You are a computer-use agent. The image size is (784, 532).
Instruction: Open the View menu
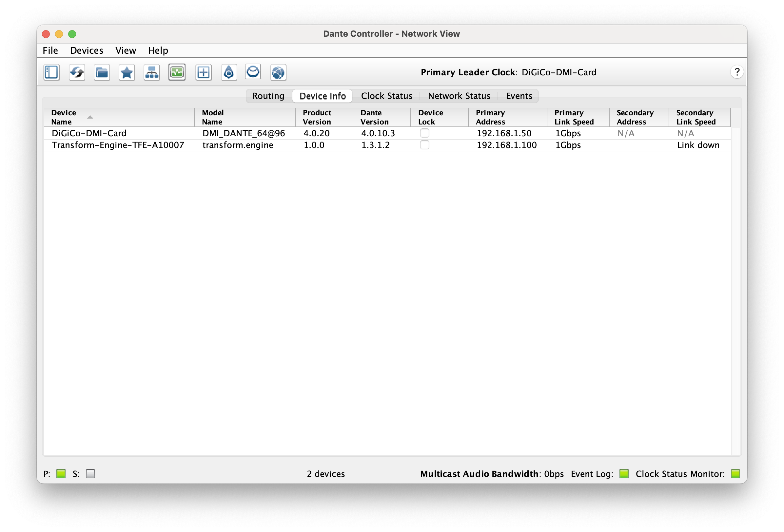click(x=126, y=50)
